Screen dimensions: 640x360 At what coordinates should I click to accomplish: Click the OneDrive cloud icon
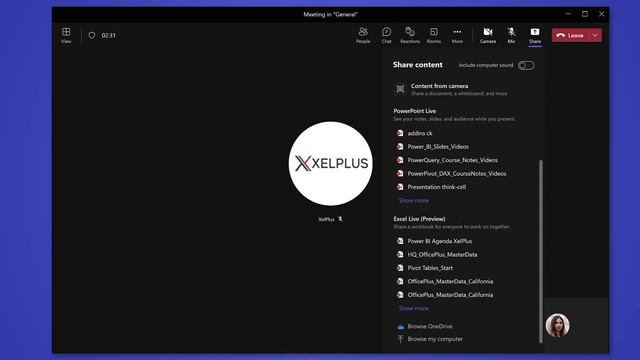coord(400,327)
